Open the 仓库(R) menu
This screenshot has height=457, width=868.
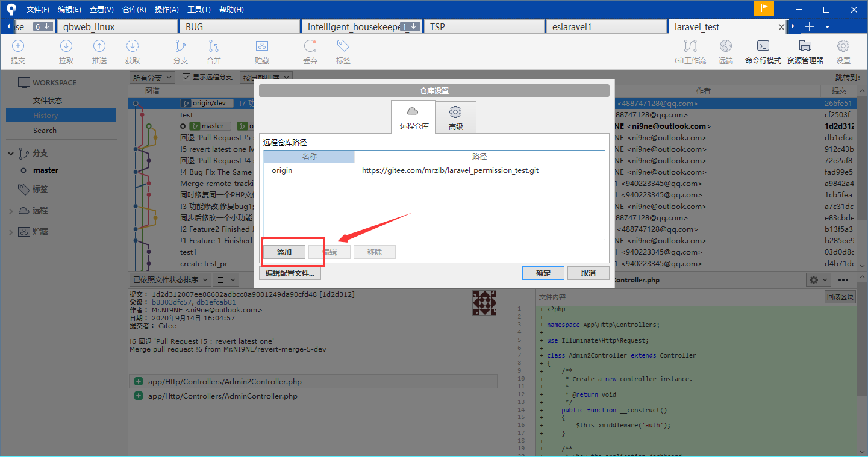click(x=134, y=10)
